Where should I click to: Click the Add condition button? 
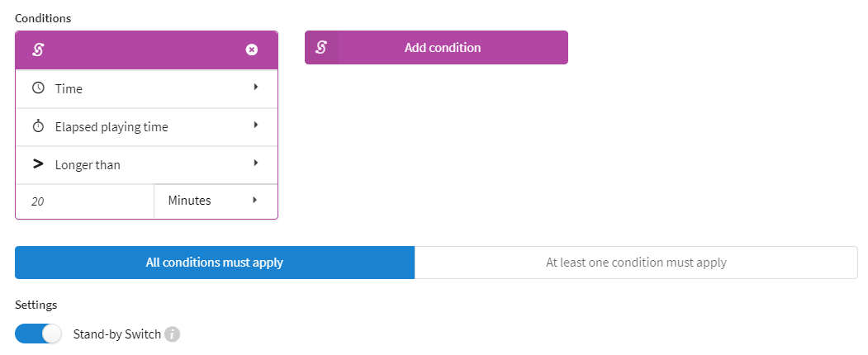point(436,48)
